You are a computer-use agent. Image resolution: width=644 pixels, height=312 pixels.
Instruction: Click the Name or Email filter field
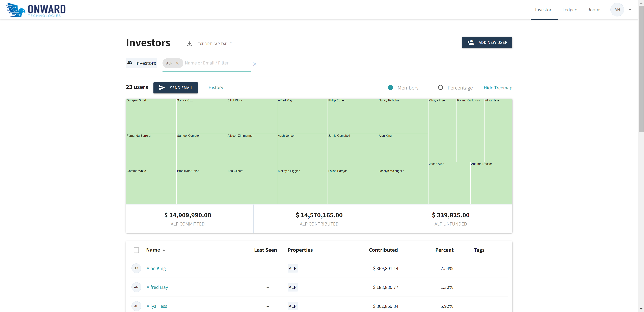coord(217,63)
